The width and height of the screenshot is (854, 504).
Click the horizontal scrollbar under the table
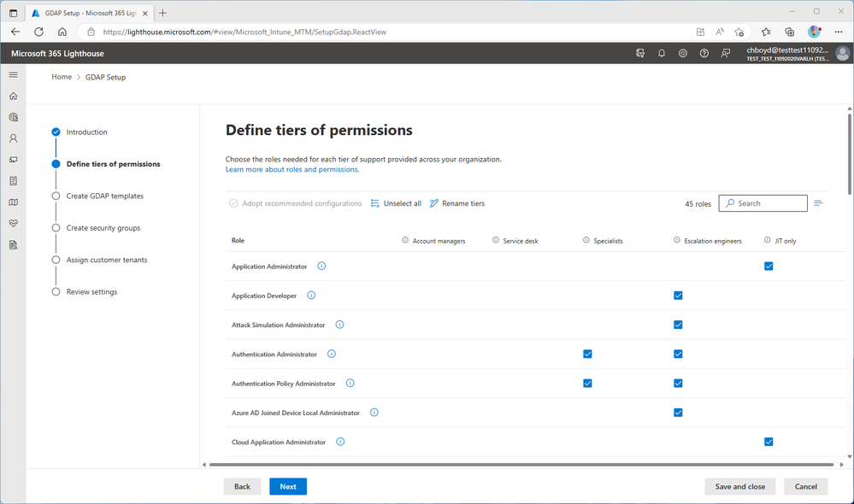[521, 465]
